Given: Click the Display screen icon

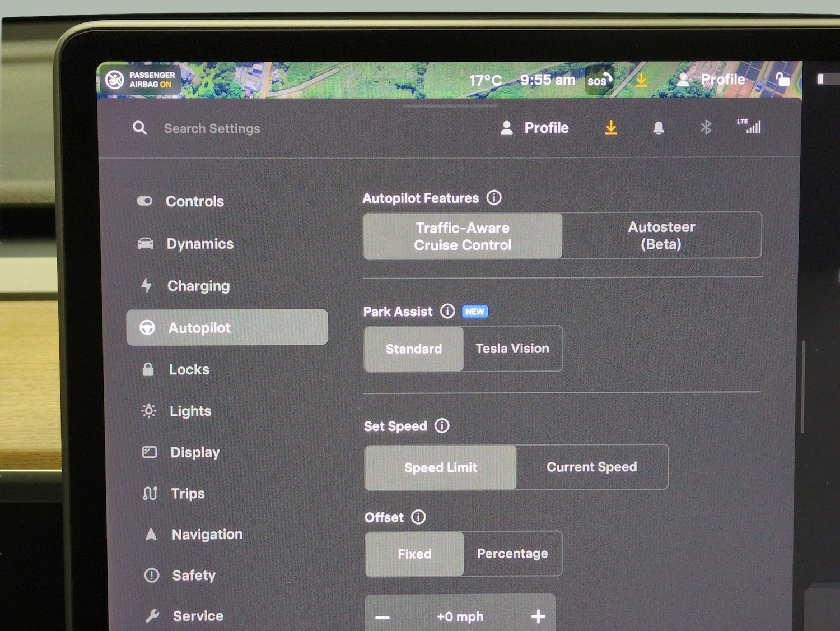Looking at the screenshot, I should point(150,452).
